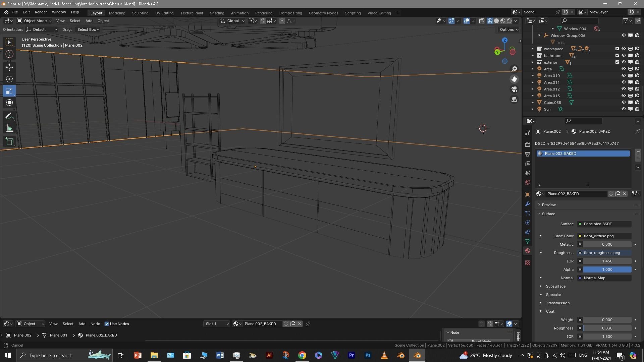Click floor_diffuse.png Base Color button
The width and height of the screenshot is (644, 362).
[x=604, y=236]
